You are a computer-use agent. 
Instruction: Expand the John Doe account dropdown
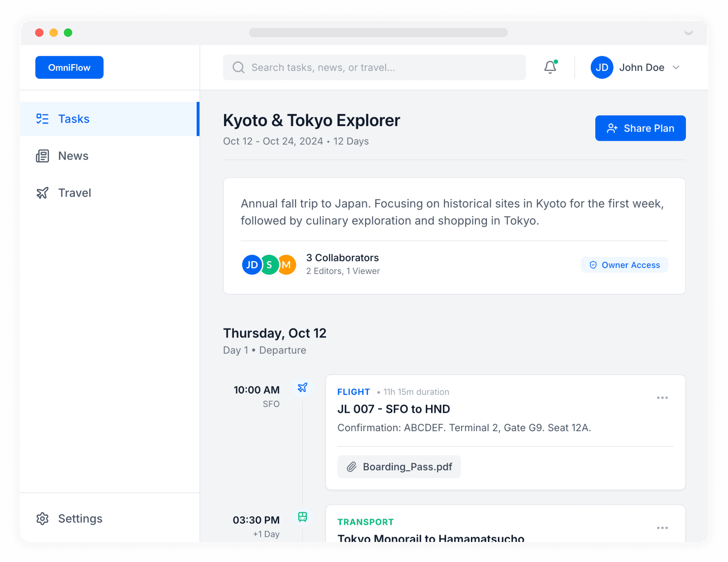pos(676,67)
